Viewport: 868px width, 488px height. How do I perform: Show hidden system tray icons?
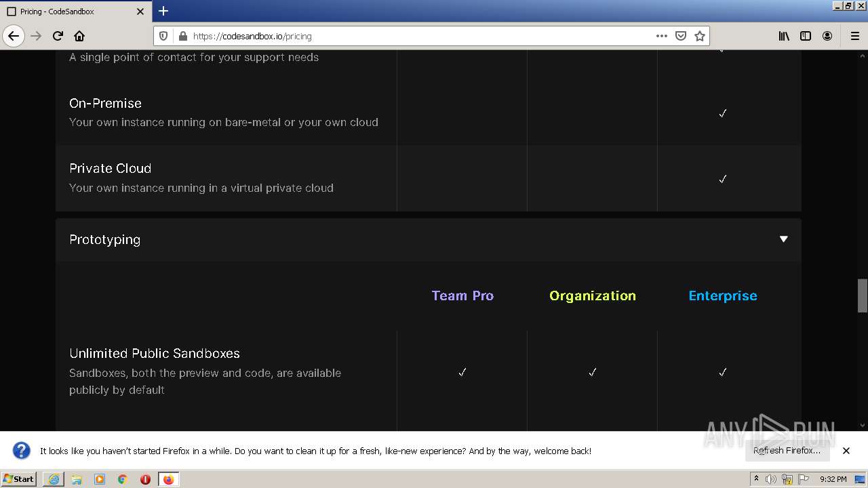(757, 479)
